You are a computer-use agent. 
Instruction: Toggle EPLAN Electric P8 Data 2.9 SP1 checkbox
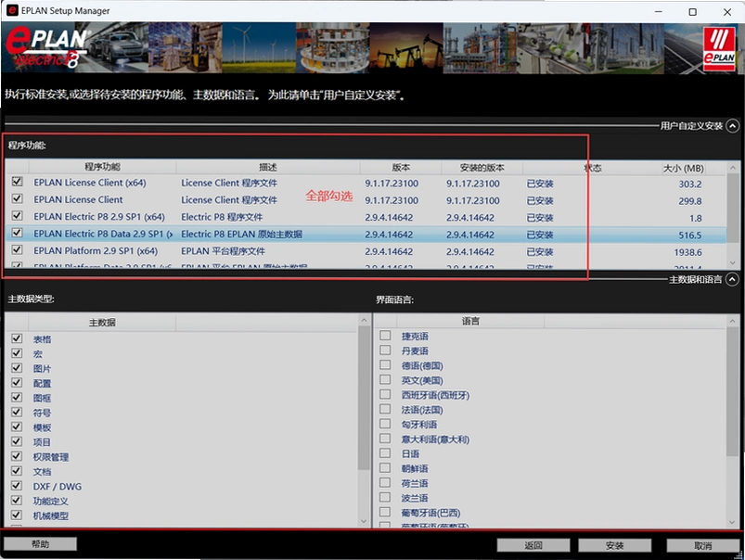point(17,234)
